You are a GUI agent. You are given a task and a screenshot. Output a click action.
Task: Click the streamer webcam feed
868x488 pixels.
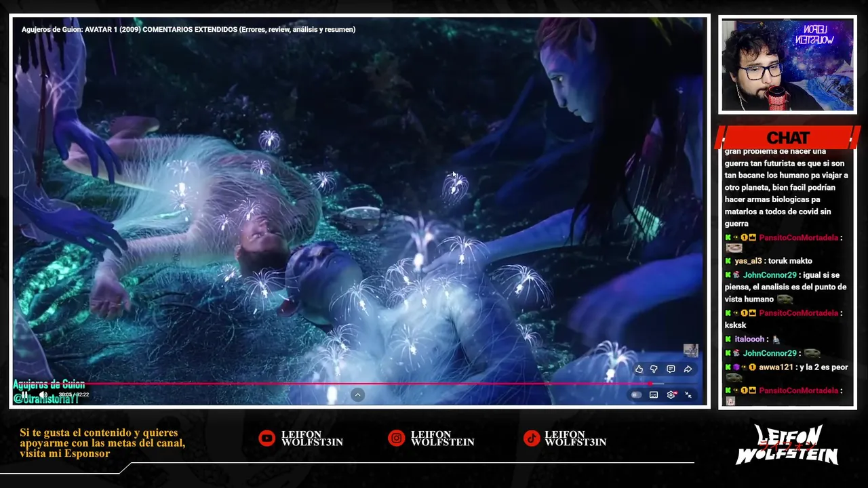click(x=787, y=65)
